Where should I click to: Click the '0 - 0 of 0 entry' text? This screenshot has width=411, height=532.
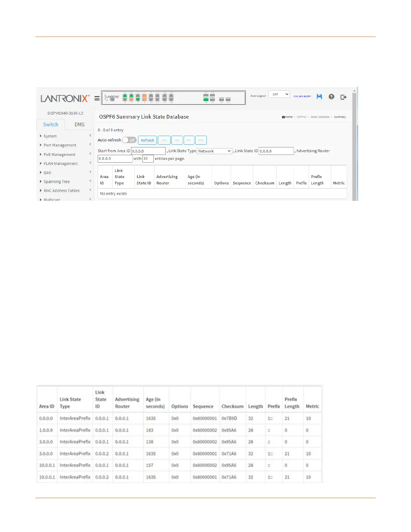(x=110, y=130)
